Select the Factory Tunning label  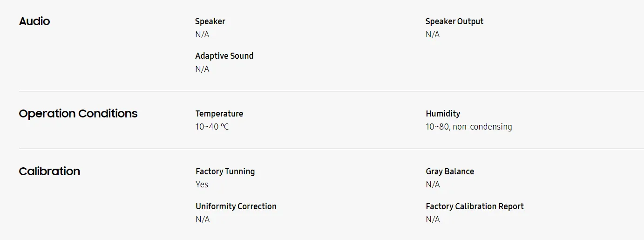click(225, 171)
